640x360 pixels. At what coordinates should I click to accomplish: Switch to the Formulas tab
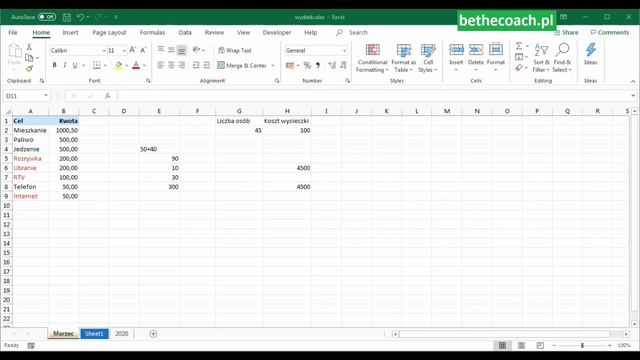point(152,32)
